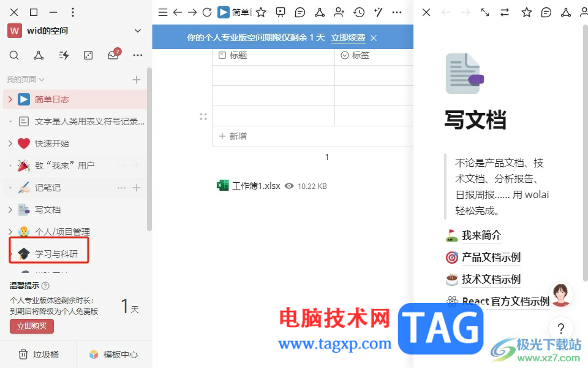588x368 pixels.
Task: Open comments panel in main toolbar
Action: 300,12
